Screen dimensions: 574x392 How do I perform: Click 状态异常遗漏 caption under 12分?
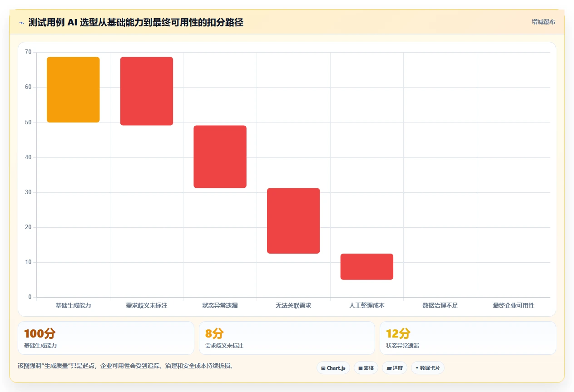click(x=402, y=346)
